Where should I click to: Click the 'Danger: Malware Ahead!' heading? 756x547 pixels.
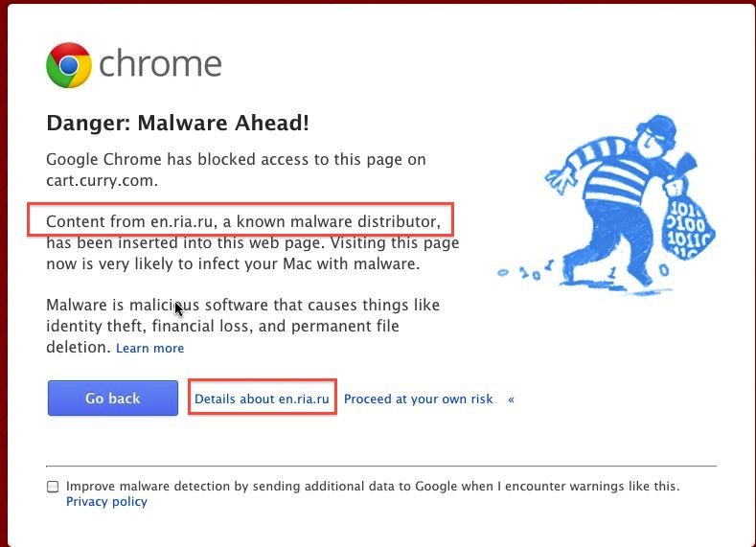pos(177,123)
